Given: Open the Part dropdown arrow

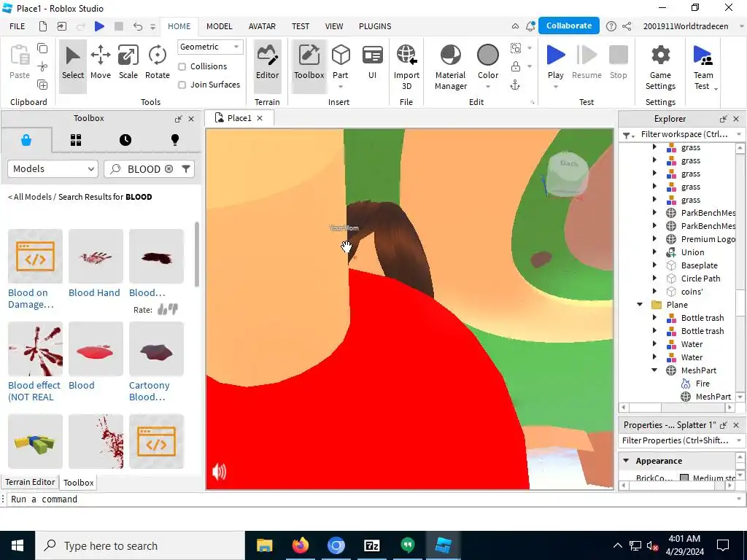Looking at the screenshot, I should pos(341,87).
